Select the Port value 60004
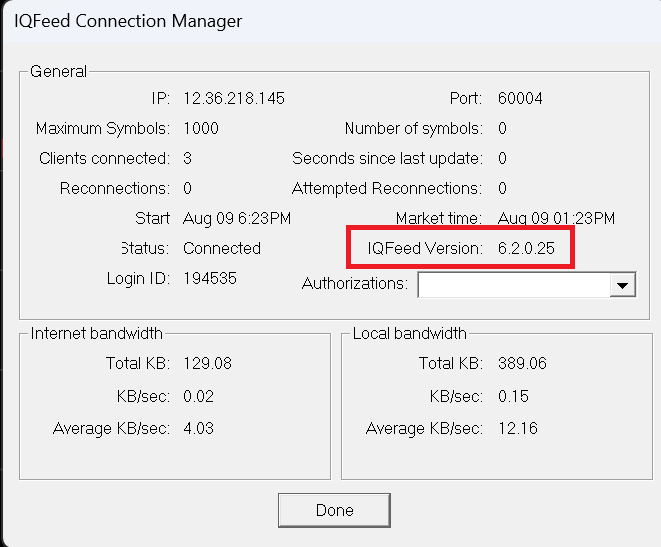661x547 pixels. tap(520, 99)
